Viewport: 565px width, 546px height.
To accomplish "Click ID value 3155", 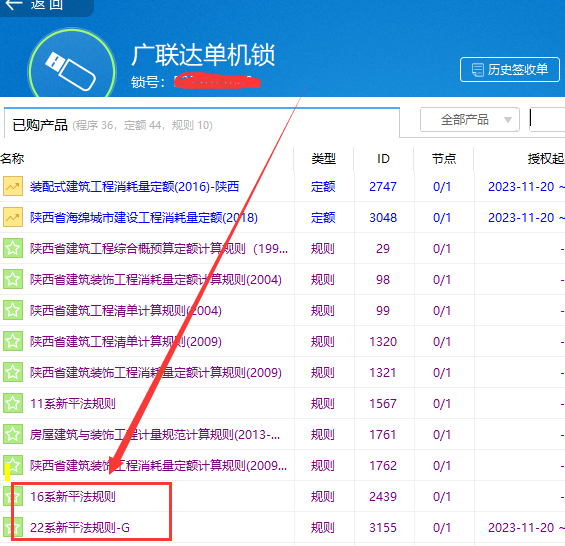I will [383, 528].
